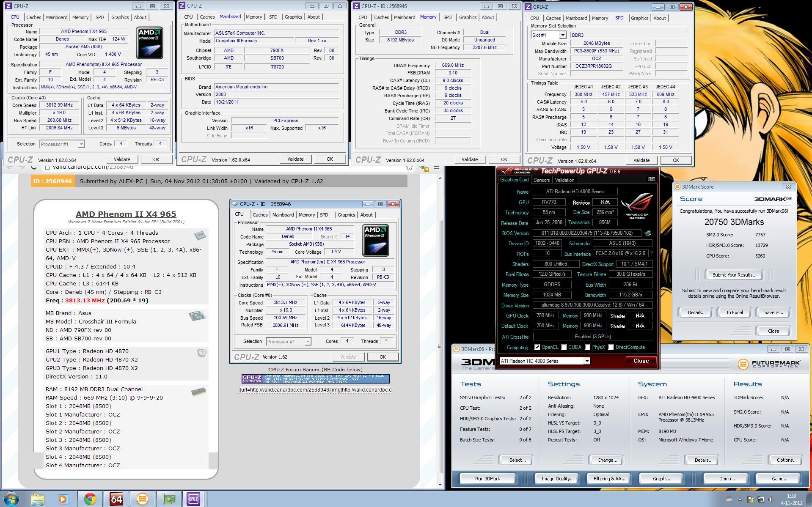Viewport: 812px width, 507px height.
Task: Click the motherboard icon on validation page
Action: click(197, 316)
